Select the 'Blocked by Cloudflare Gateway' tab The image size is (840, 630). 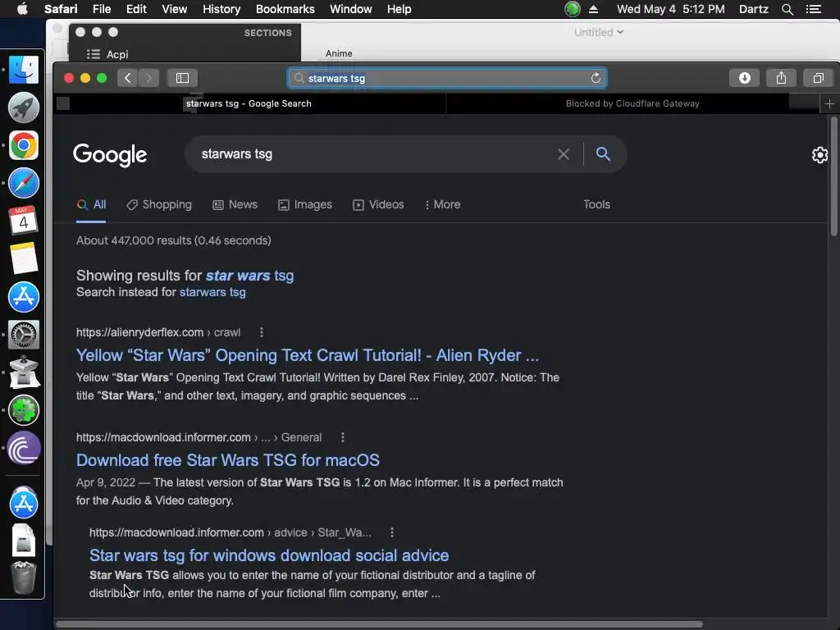(x=632, y=104)
